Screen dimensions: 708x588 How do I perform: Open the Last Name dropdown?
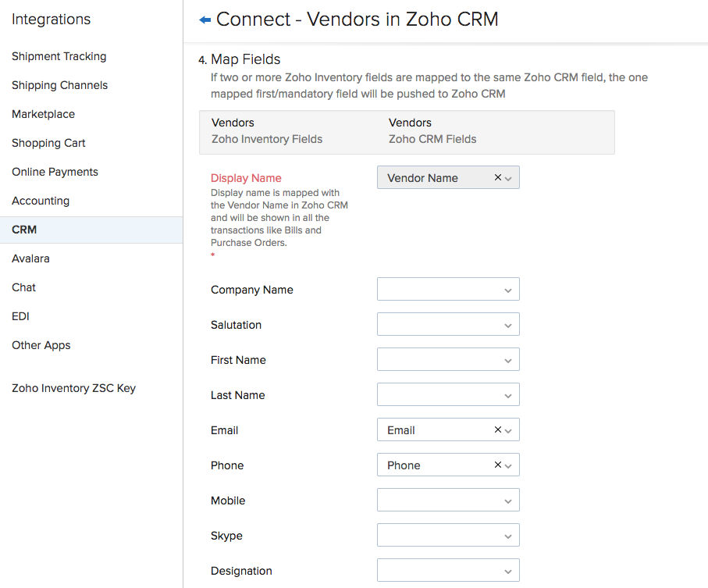[448, 394]
